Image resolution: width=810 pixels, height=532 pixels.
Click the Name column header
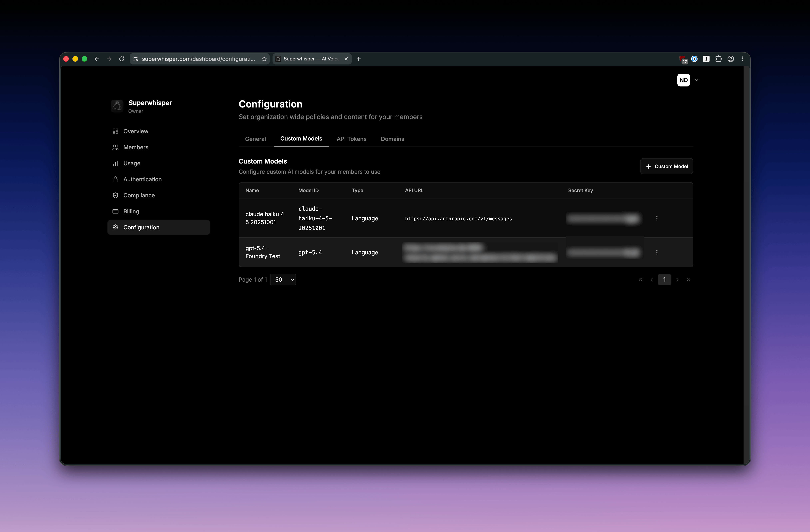(252, 190)
